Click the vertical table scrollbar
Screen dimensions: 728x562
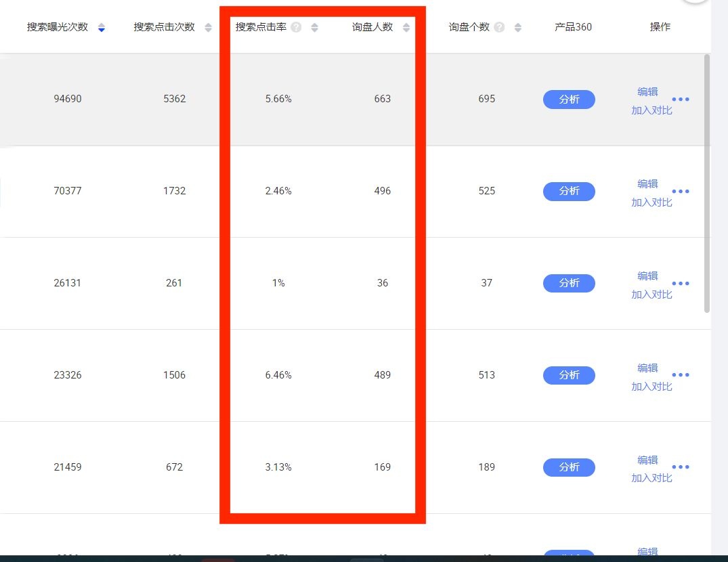[x=707, y=183]
